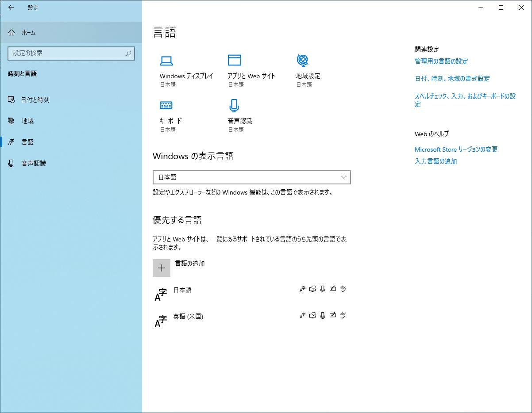
Task: Click the abc spell-check icon on 日本語 row
Action: pos(343,289)
